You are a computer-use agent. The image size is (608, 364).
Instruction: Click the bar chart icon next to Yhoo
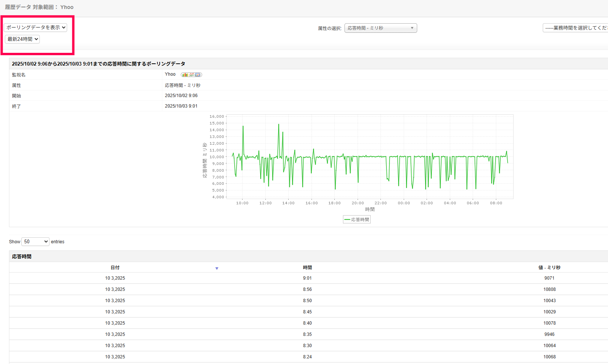click(185, 75)
